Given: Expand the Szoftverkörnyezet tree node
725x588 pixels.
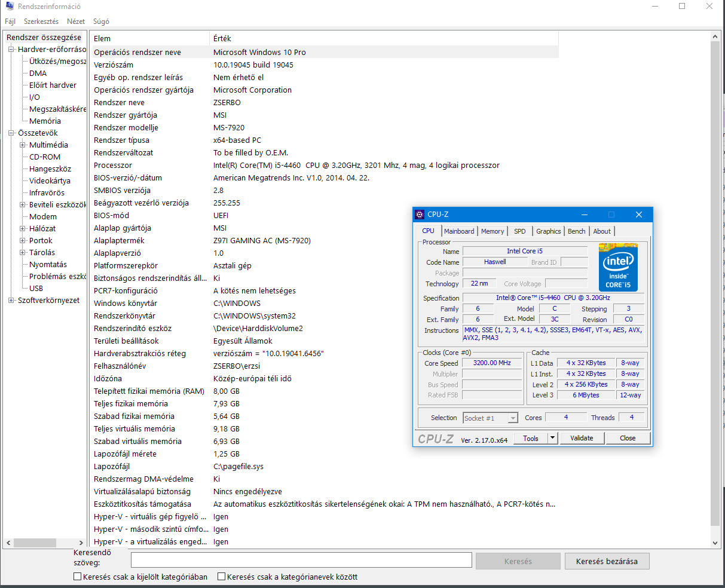Looking at the screenshot, I should pyautogui.click(x=11, y=301).
